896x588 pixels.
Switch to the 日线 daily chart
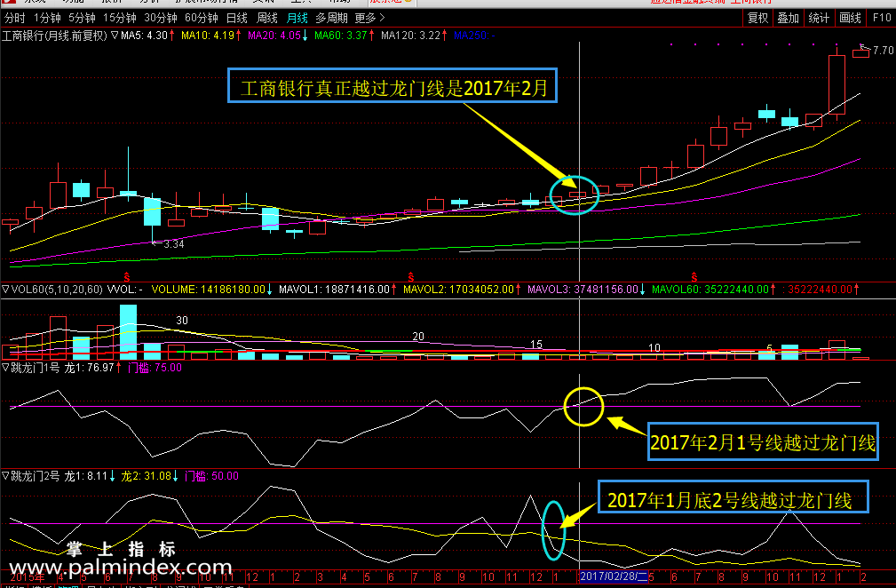pyautogui.click(x=236, y=19)
